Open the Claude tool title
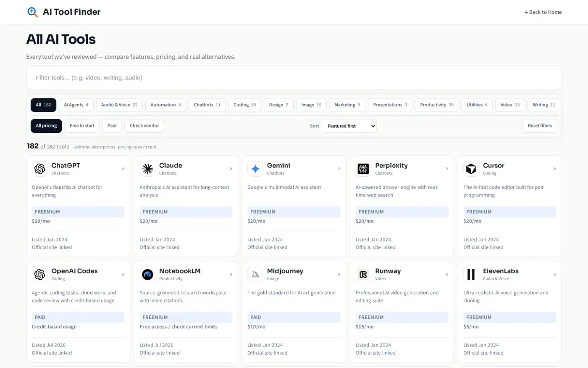The width and height of the screenshot is (588, 368). pyautogui.click(x=171, y=166)
